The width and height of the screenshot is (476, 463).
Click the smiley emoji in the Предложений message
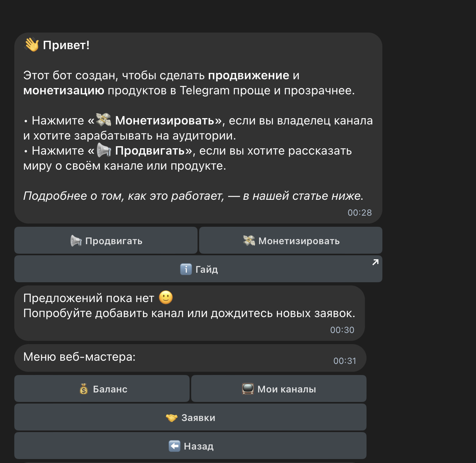point(165,298)
